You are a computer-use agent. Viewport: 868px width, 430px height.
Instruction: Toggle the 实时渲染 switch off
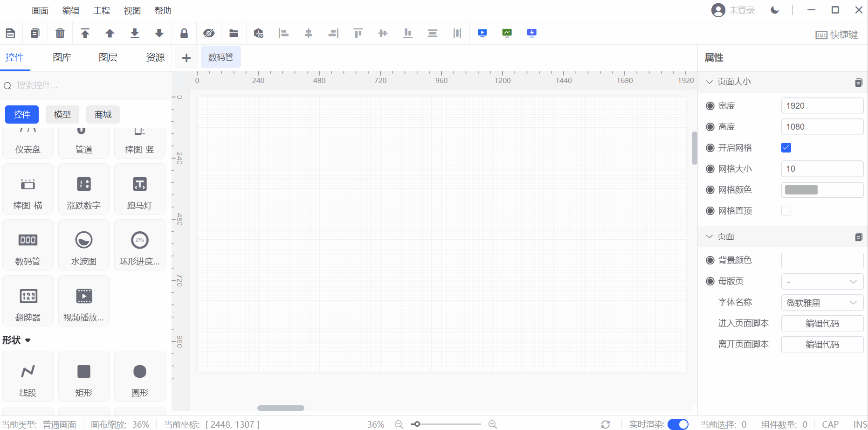pos(678,424)
